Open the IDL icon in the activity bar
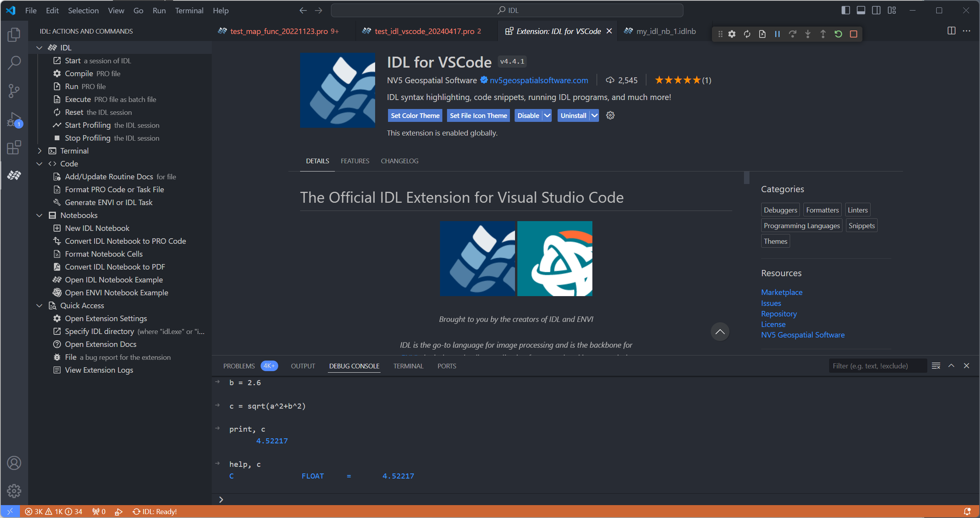This screenshot has height=518, width=980. coord(14,175)
